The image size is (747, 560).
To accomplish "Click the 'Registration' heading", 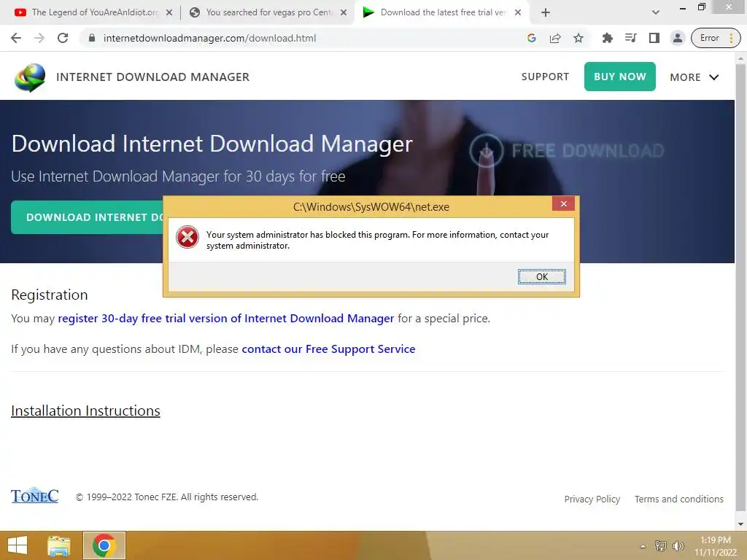I will click(x=50, y=295).
